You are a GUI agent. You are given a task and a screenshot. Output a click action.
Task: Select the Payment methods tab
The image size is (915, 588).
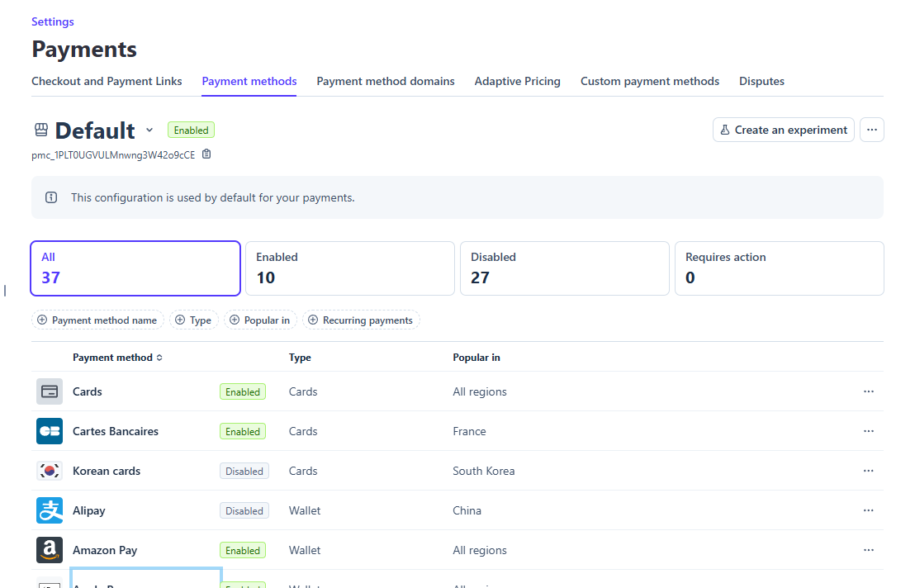[249, 82]
